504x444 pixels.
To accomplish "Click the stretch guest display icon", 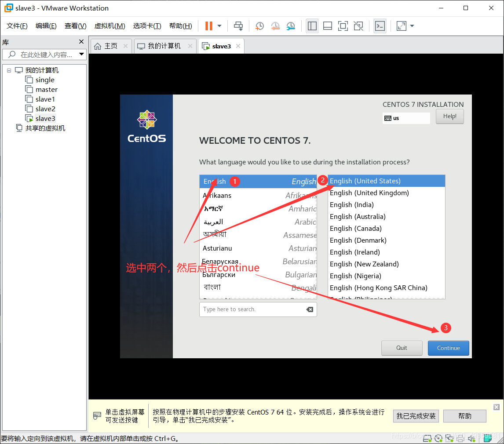I will point(402,25).
